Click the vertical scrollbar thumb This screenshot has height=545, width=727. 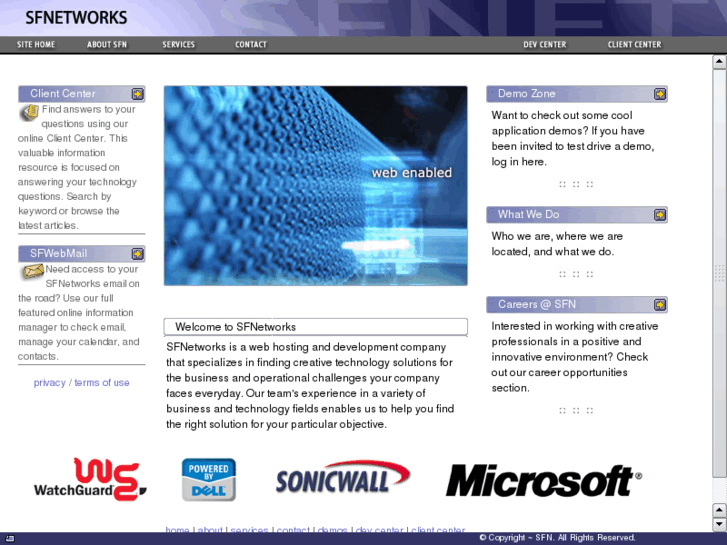(x=719, y=273)
